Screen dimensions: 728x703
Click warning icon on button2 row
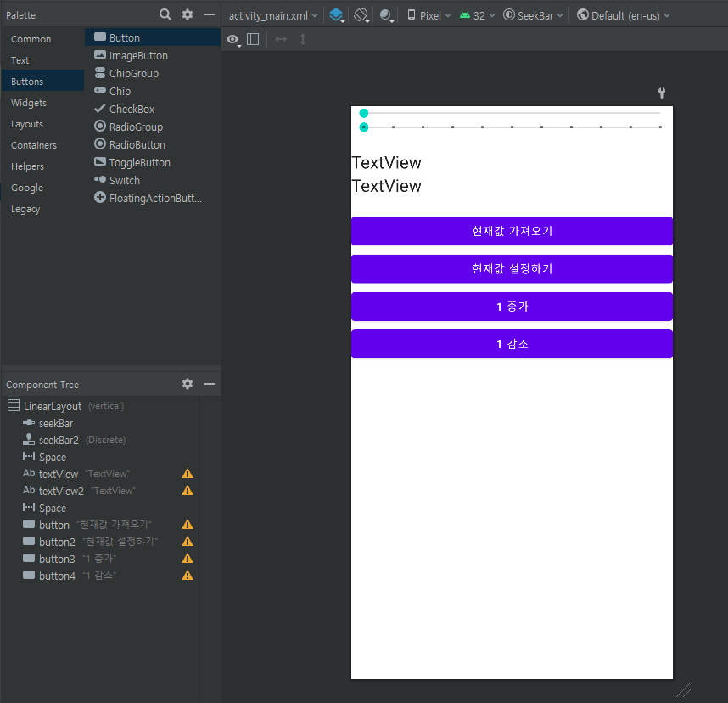pos(188,542)
